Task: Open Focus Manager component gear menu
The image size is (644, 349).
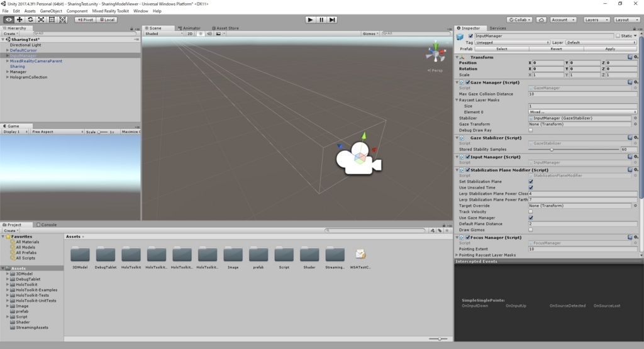Action: (635, 237)
